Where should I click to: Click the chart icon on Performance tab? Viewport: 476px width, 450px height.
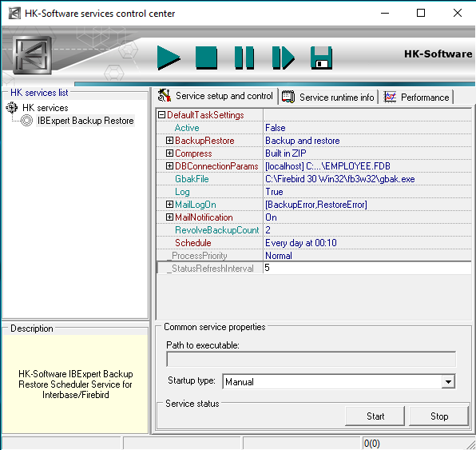click(390, 98)
